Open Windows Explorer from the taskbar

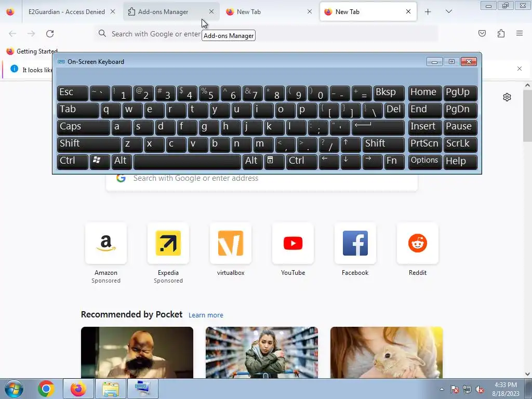coord(111,389)
